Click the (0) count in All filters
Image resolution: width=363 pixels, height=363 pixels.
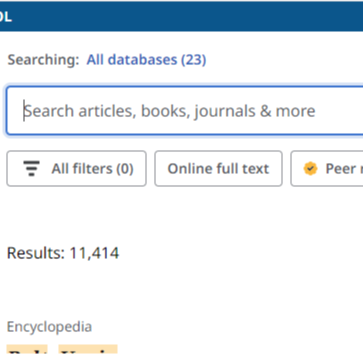tap(125, 169)
